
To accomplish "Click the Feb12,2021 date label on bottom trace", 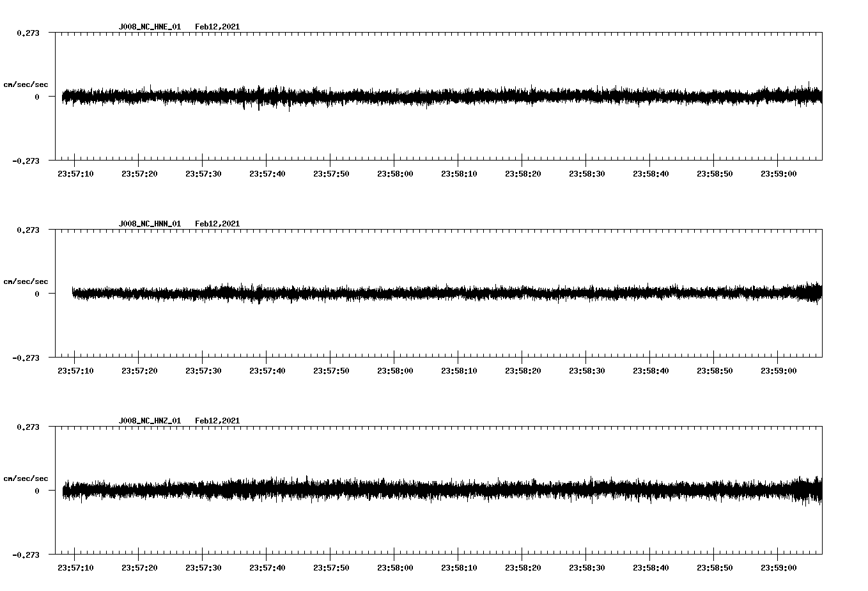I will click(x=217, y=420).
